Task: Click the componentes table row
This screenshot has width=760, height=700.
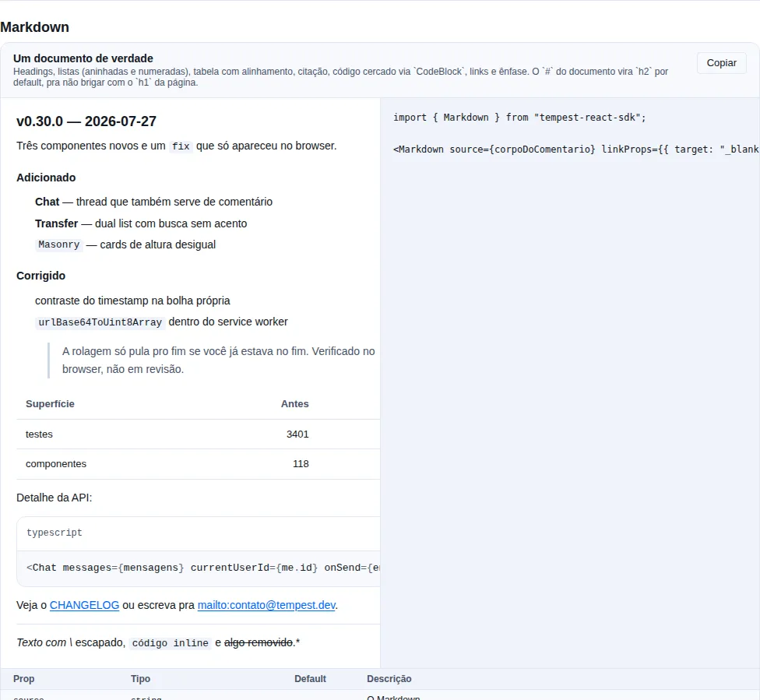Action: pos(199,464)
